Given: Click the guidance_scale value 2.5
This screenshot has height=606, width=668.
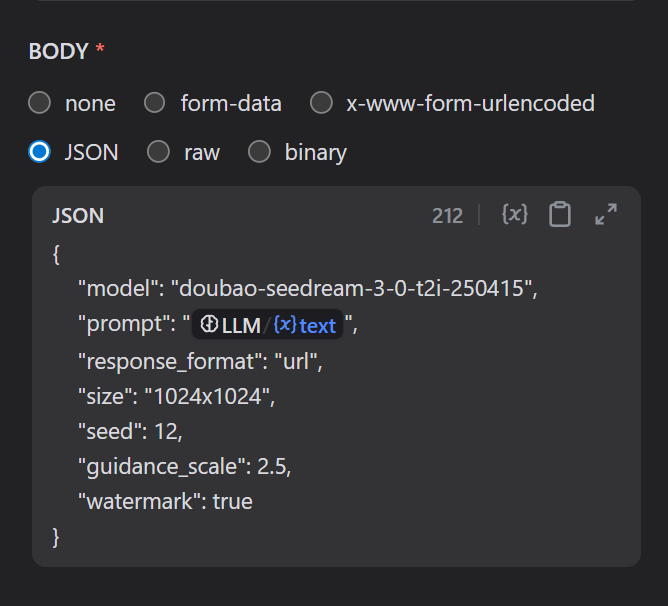Looking at the screenshot, I should tap(273, 466).
